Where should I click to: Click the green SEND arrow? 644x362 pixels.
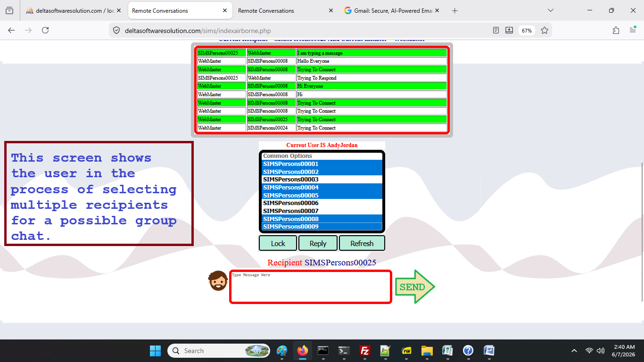coord(415,287)
